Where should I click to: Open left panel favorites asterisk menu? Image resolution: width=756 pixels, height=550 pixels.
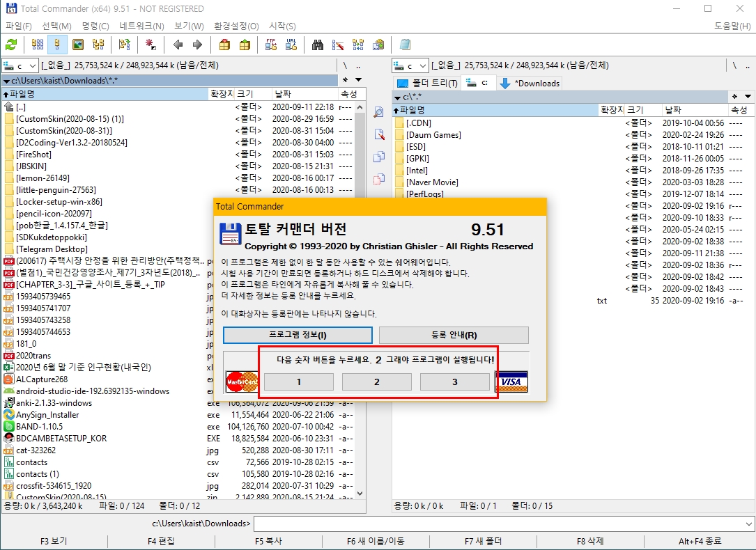tap(345, 80)
